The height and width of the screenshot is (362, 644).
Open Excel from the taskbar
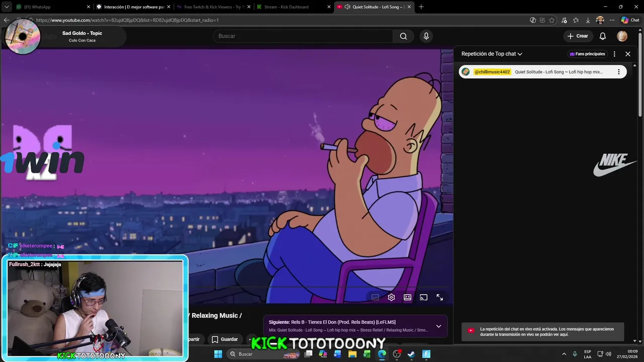click(x=367, y=354)
